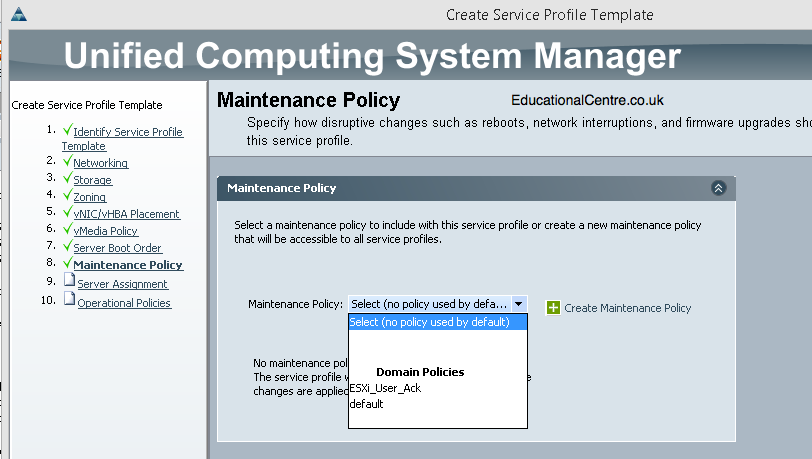Click the green checkmark beside Storage

coord(67,178)
